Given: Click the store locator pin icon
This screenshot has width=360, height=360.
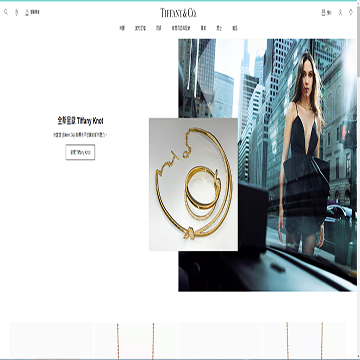Looking at the screenshot, I should pyautogui.click(x=16, y=12).
